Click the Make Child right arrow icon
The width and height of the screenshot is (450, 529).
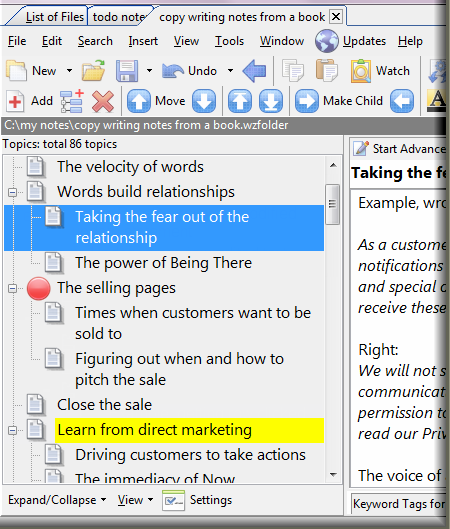coord(306,101)
